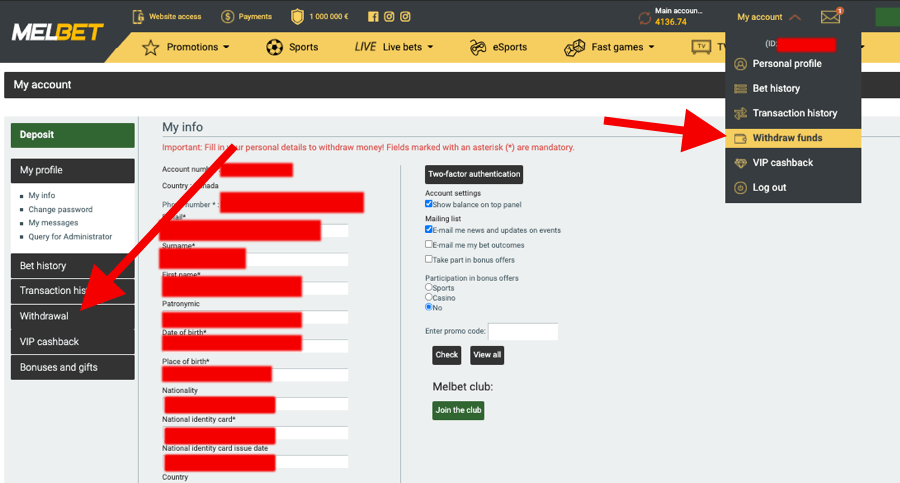Click the Payments coin icon
Screen dimensions: 900x483
227,17
